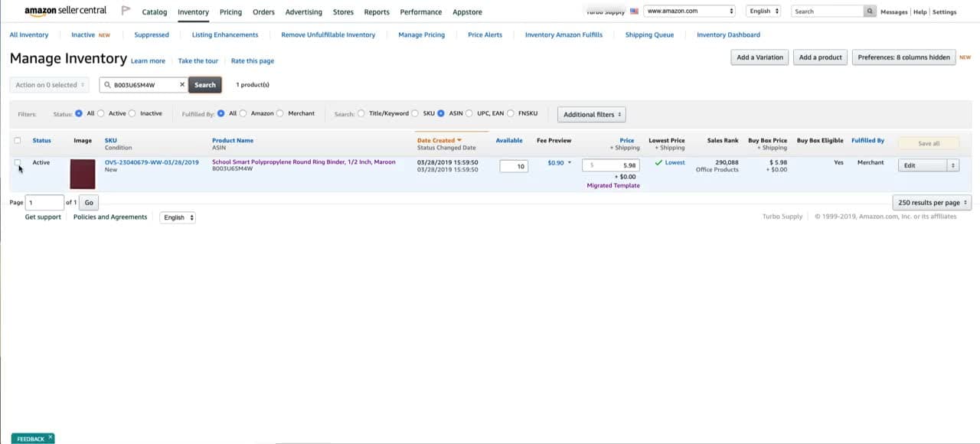Click the magnifier icon in top search
Viewport: 980px width, 444px height.
(870, 11)
